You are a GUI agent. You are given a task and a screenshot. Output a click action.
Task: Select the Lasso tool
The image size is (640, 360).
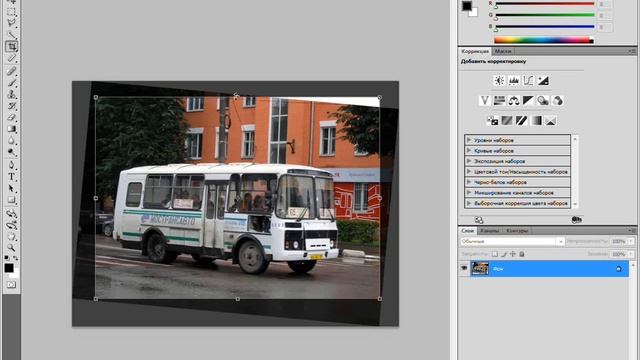pyautogui.click(x=11, y=23)
